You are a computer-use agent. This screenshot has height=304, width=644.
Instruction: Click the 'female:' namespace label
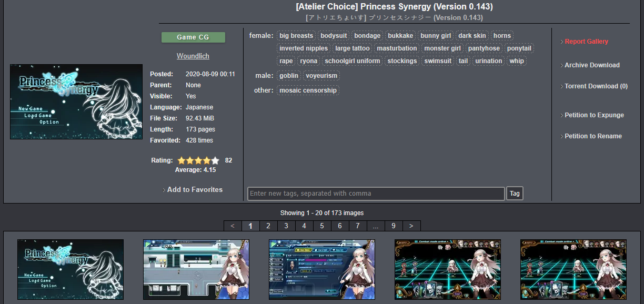click(261, 36)
